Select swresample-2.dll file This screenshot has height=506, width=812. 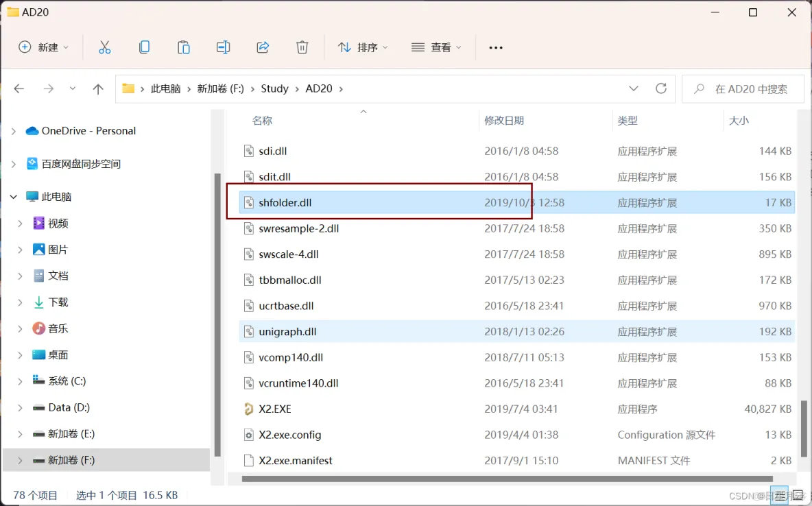point(517,228)
